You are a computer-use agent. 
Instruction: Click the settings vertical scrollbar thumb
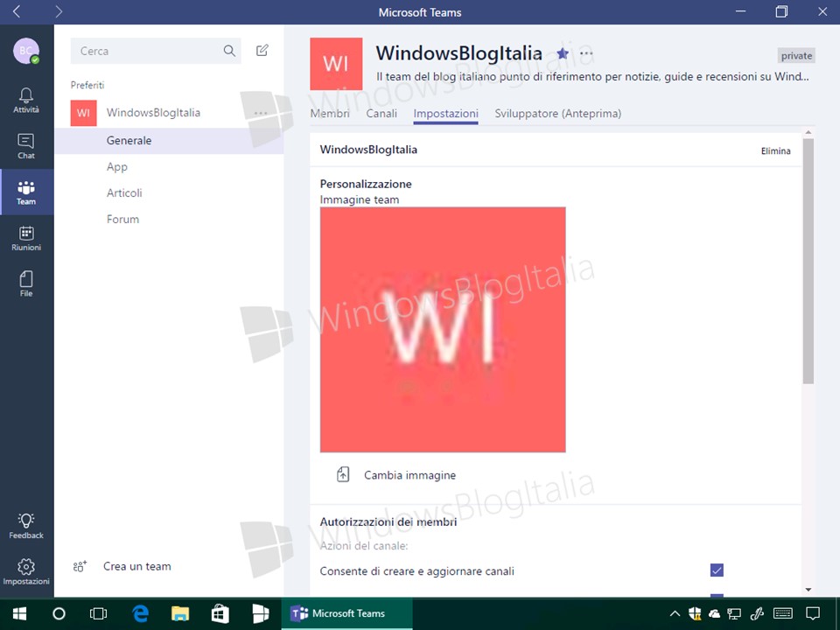click(x=808, y=262)
